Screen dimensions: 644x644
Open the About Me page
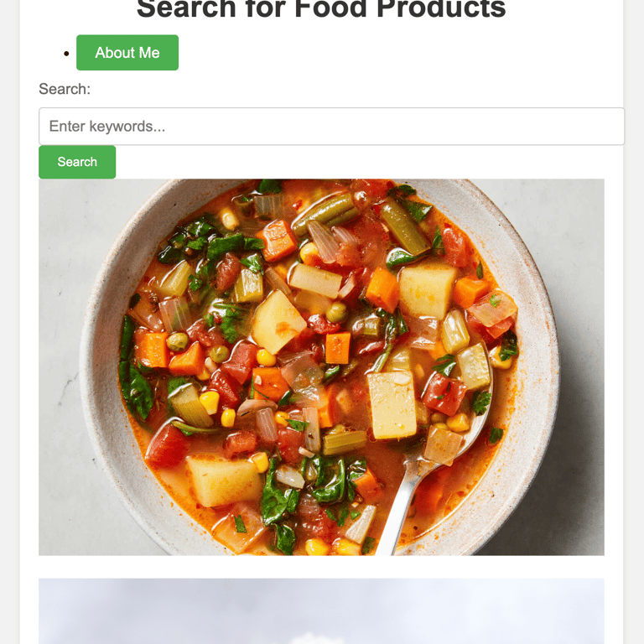click(x=127, y=53)
